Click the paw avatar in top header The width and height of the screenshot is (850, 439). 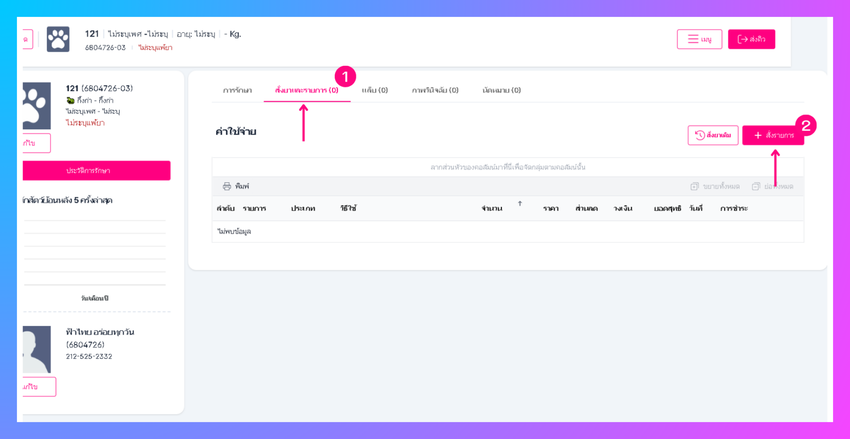click(x=58, y=39)
